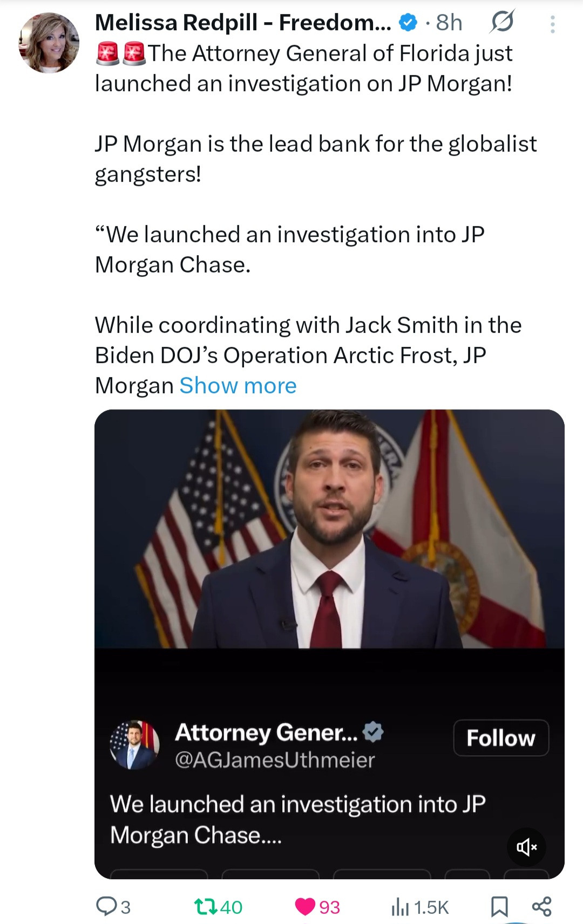Like the post with the heart icon

[x=306, y=906]
